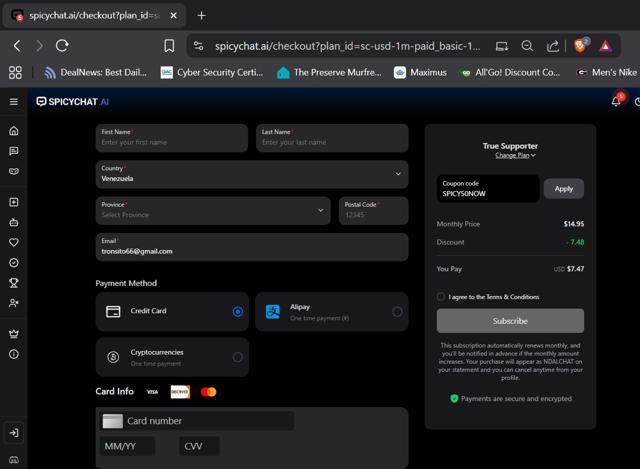Screen dimensions: 640x469
Task: Click the SpicyChat AI logo
Action: 73,102
